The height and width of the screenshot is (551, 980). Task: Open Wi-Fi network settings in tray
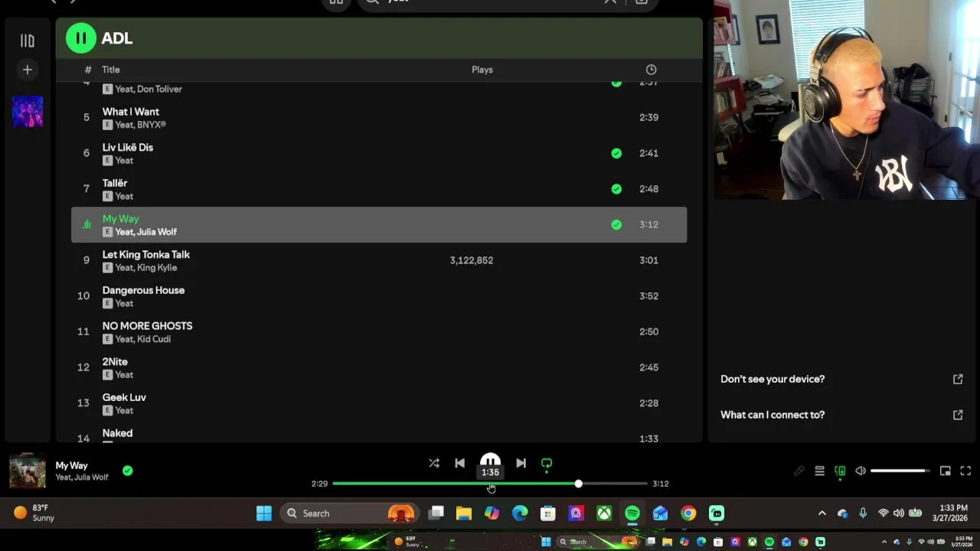pyautogui.click(x=883, y=514)
